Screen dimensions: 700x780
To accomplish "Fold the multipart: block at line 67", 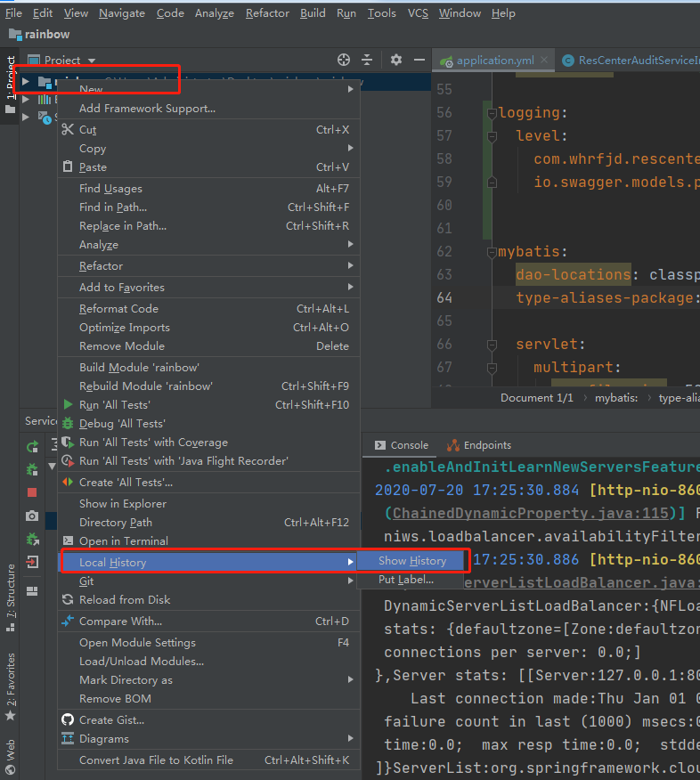I will coord(492,368).
